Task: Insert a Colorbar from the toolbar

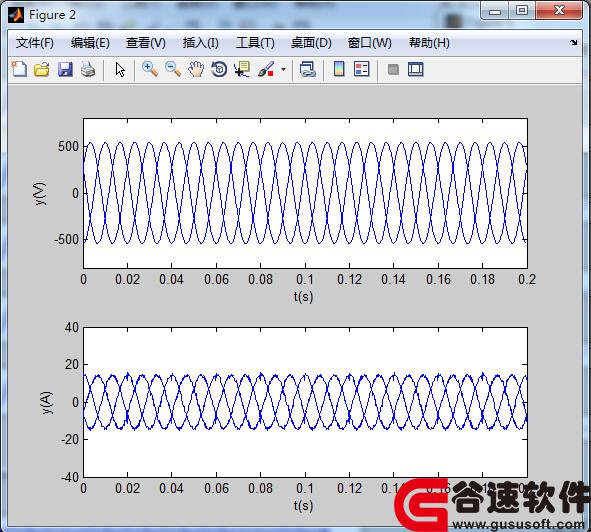Action: (339, 69)
